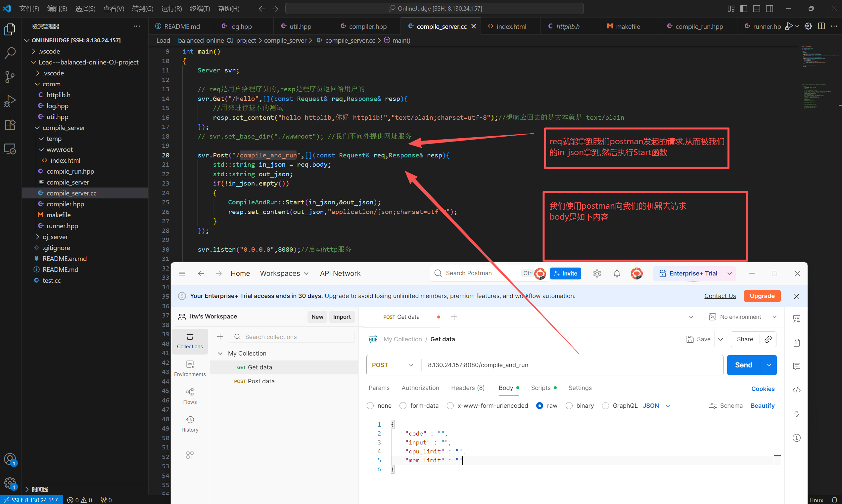
Task: Toggle primary sidebar layout icon in title bar
Action: (743, 9)
